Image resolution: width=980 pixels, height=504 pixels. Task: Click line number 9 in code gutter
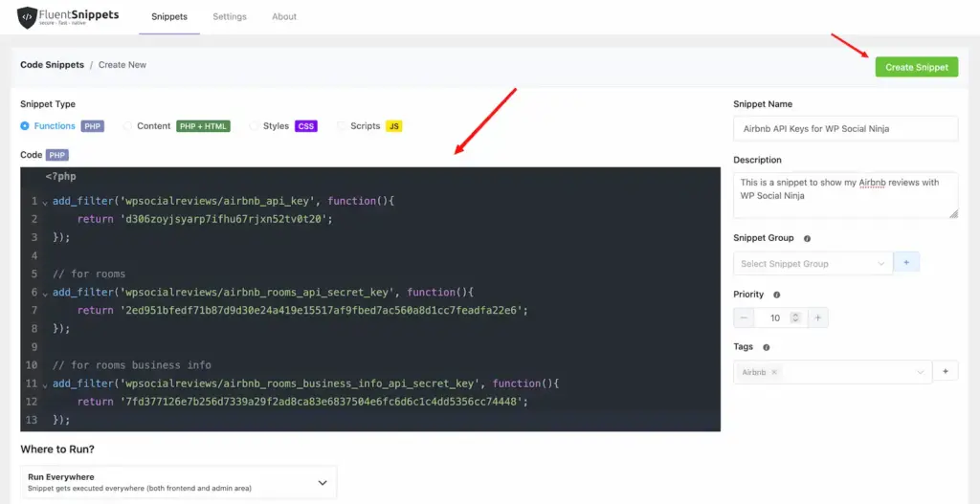34,346
